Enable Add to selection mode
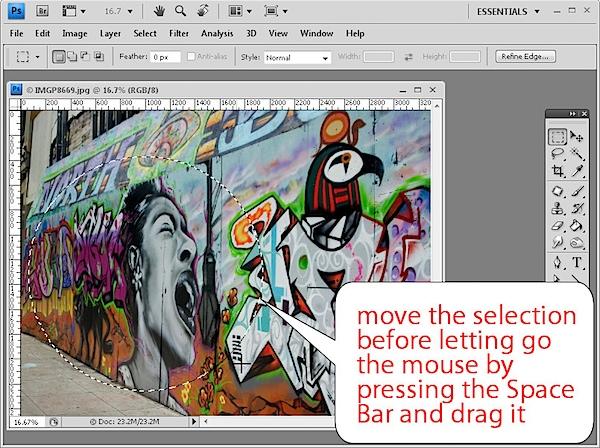 [x=72, y=57]
